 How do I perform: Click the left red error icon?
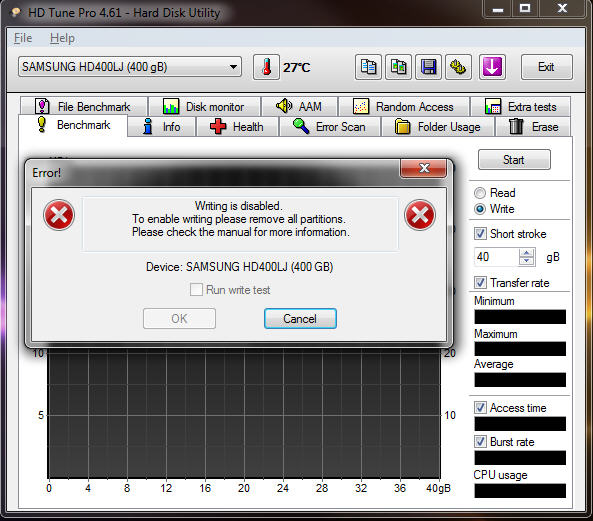pyautogui.click(x=59, y=215)
